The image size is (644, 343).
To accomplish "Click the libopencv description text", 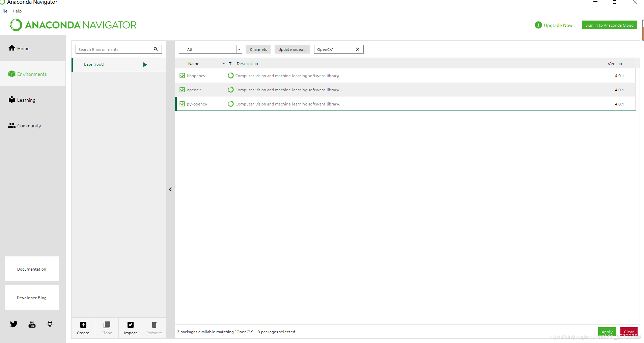I will point(287,75).
